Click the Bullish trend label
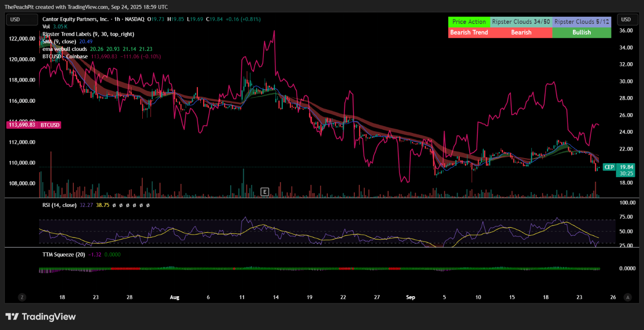 coord(581,32)
